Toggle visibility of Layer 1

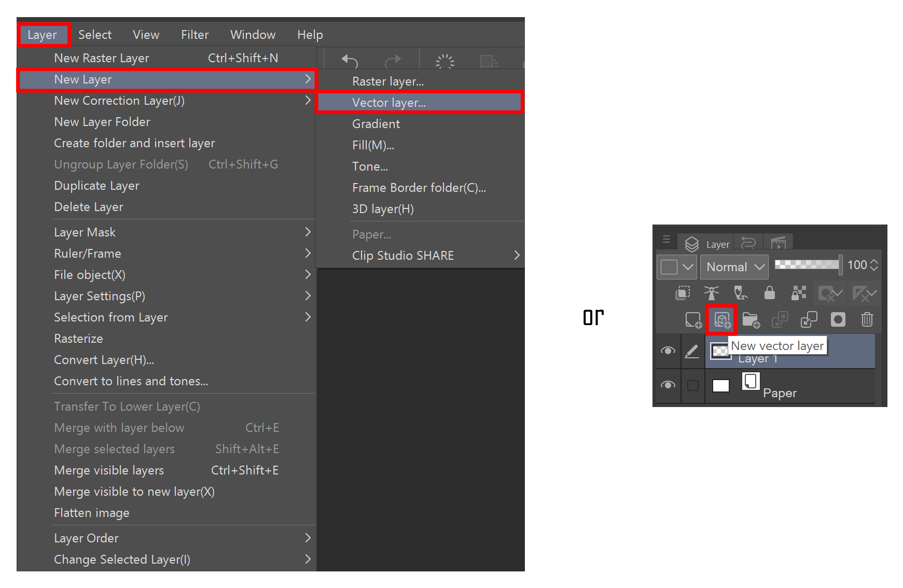[x=668, y=351]
